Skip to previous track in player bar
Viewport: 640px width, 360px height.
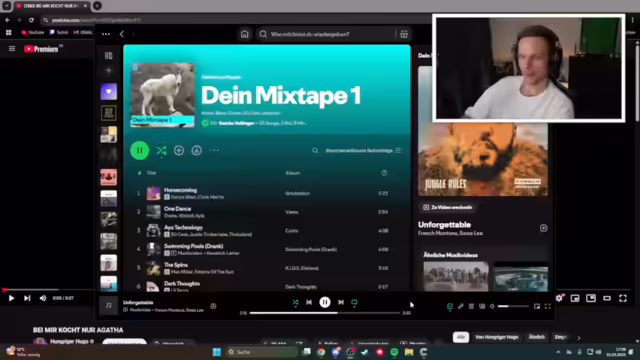[x=309, y=302]
